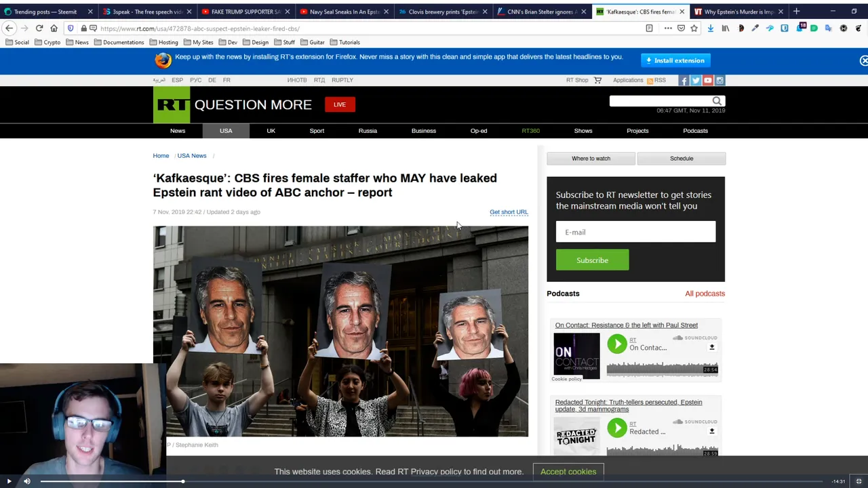The width and height of the screenshot is (868, 488).
Task: Switch to Navy Seal Sneaks tab
Action: [344, 12]
